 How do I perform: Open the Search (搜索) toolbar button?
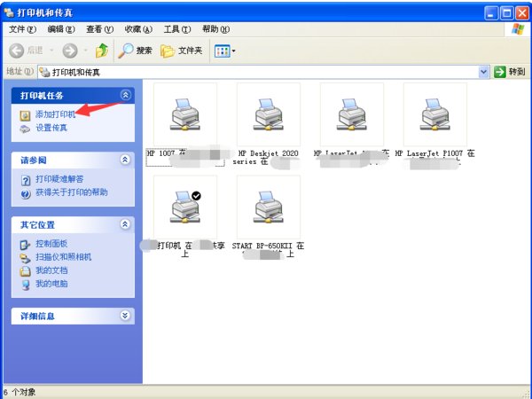[135, 51]
